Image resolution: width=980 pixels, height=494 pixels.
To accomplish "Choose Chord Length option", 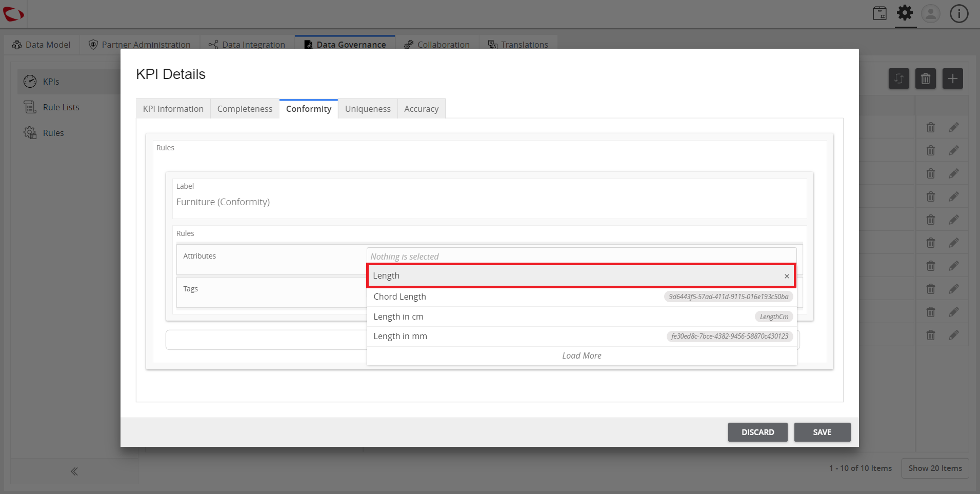I will click(x=582, y=297).
